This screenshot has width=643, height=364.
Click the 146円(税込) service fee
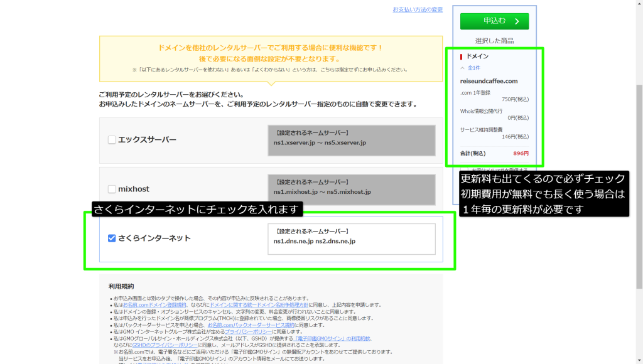(515, 137)
